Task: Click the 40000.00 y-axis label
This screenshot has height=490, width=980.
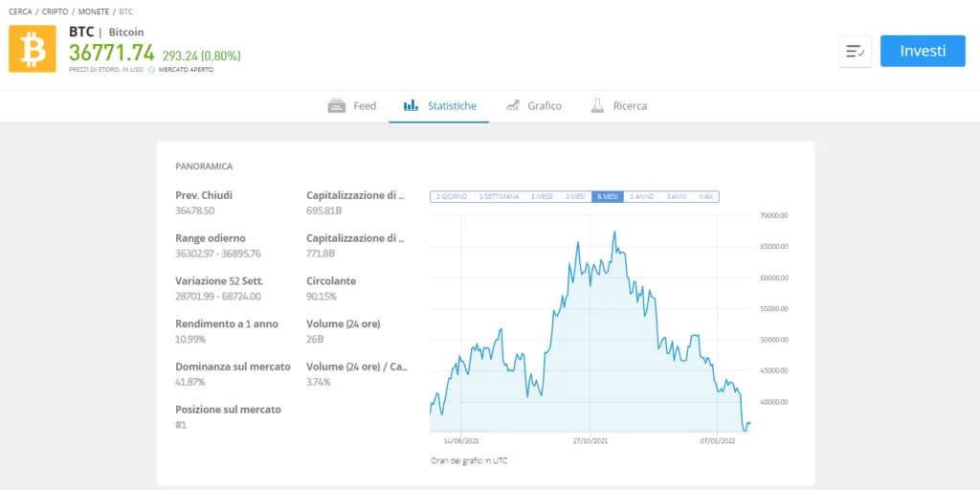Action: 774,402
